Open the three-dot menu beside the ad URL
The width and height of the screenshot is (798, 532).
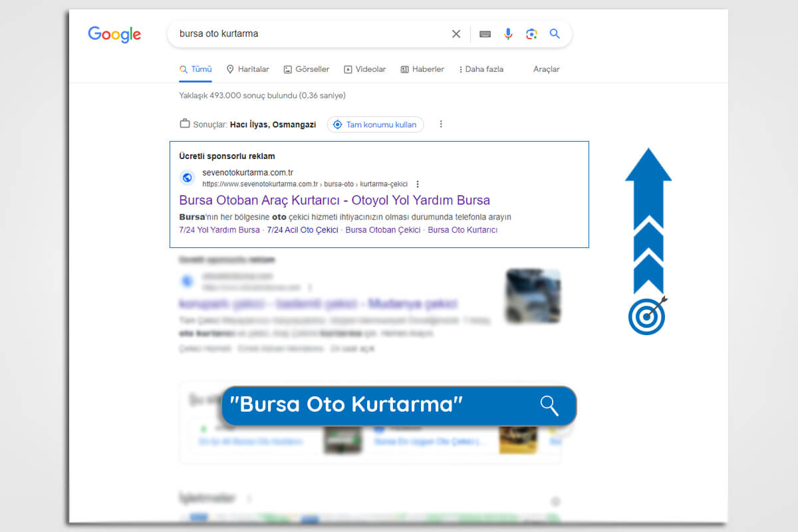pyautogui.click(x=418, y=184)
